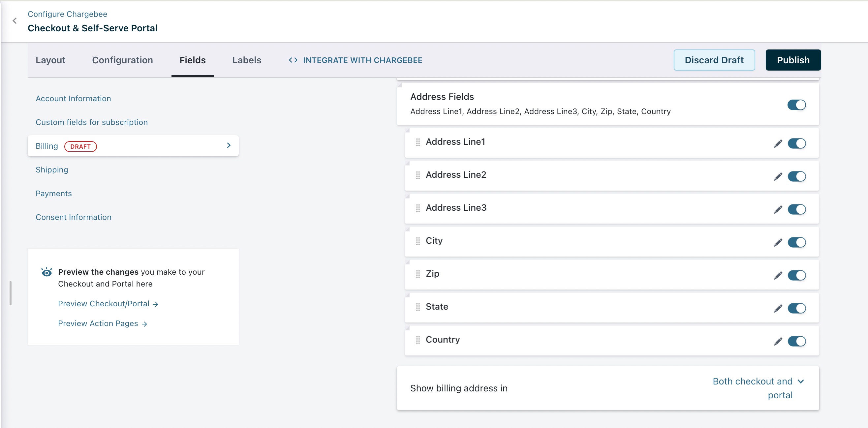Viewport: 868px width, 428px height.
Task: Switch to the Configuration tab
Action: pos(122,60)
